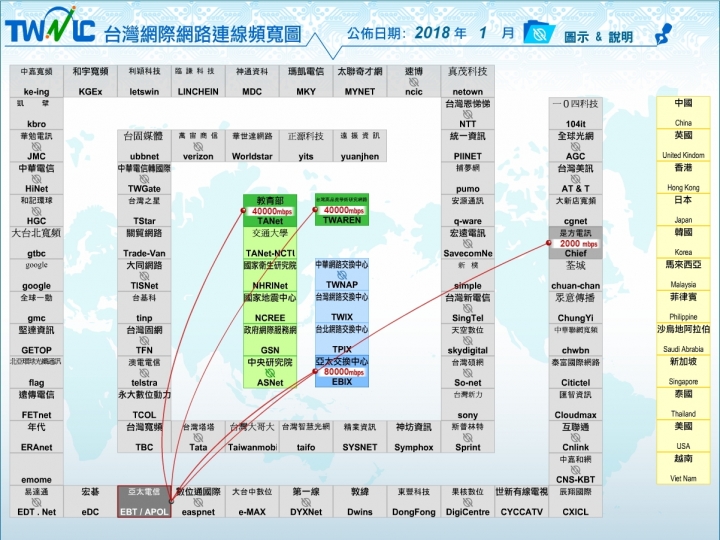This screenshot has width=720, height=540.
Task: Click the IPv6 icon in HGC tile
Action: coord(36,211)
